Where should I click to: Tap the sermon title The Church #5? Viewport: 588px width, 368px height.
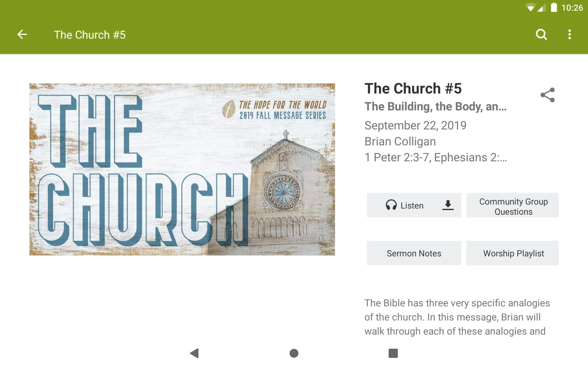click(x=413, y=88)
